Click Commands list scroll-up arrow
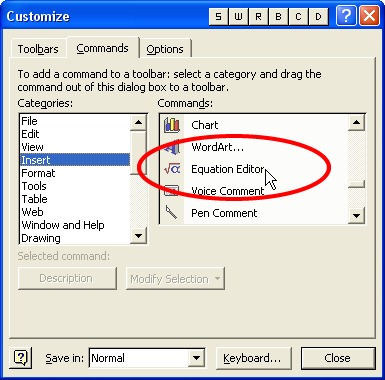Image resolution: width=385 pixels, height=380 pixels. [x=356, y=123]
